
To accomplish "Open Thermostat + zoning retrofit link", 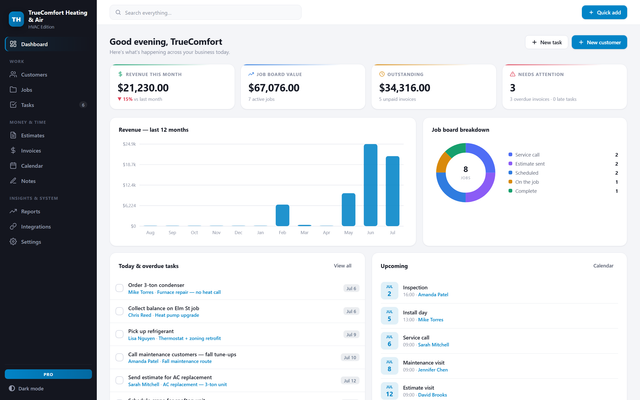I will click(189, 338).
